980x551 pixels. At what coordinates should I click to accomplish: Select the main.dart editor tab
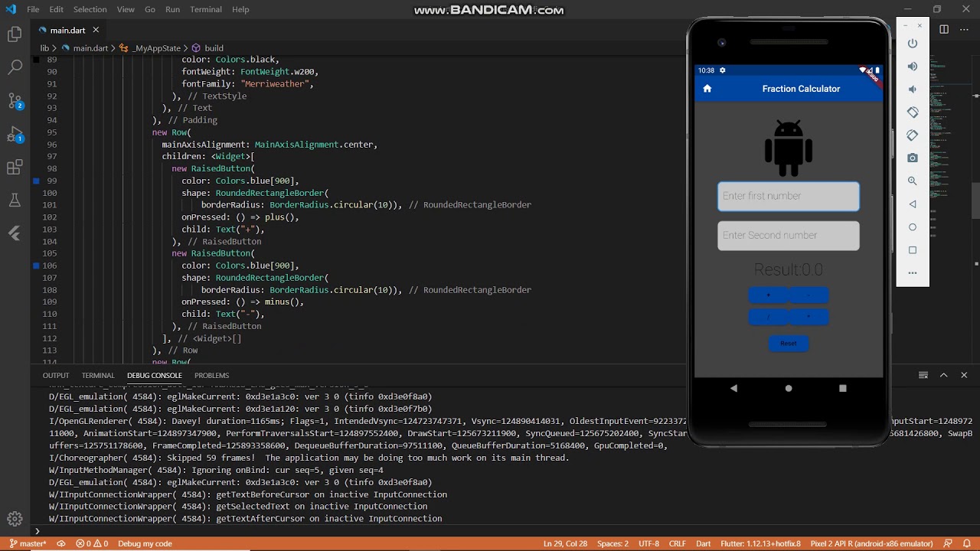pos(68,30)
